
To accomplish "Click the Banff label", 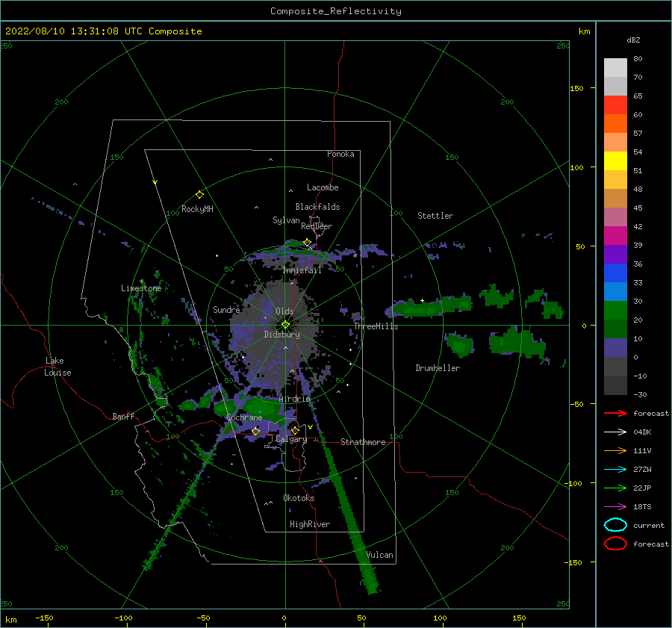I will (123, 417).
